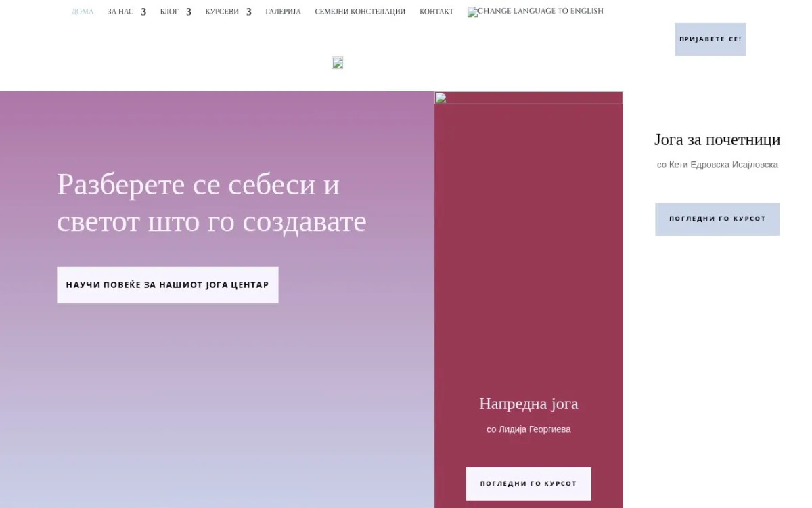
Task: Open Семејни констелации page
Action: [360, 12]
